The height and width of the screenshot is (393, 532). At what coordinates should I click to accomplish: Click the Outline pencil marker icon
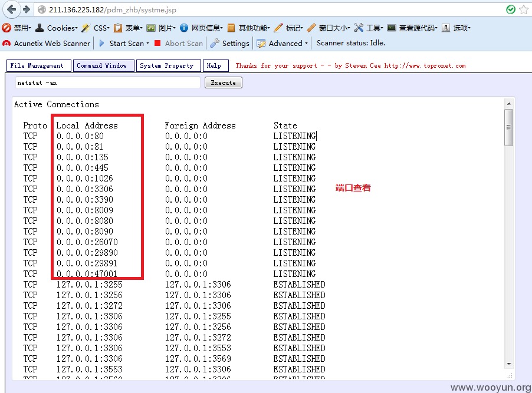pos(278,28)
